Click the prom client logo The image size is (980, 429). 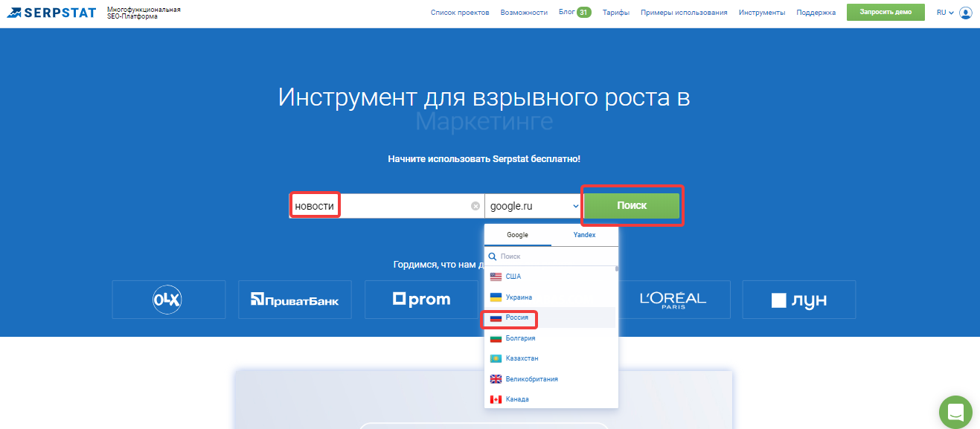point(421,300)
